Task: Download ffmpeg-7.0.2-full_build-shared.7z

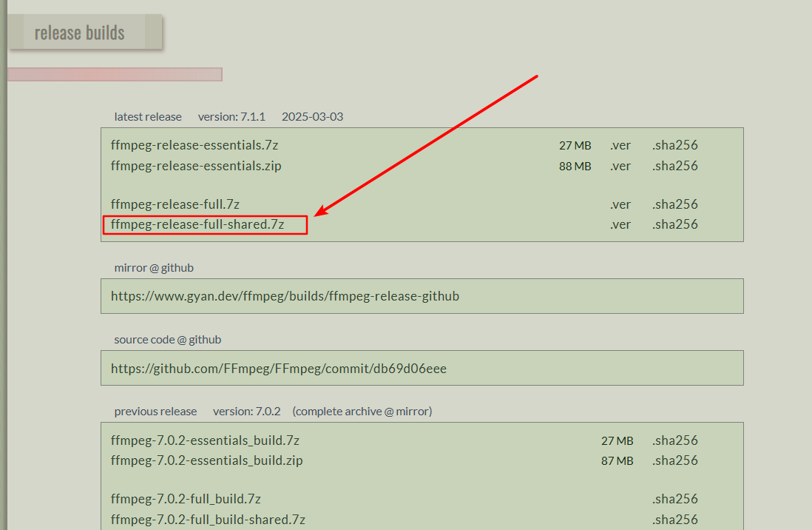Action: pos(208,520)
